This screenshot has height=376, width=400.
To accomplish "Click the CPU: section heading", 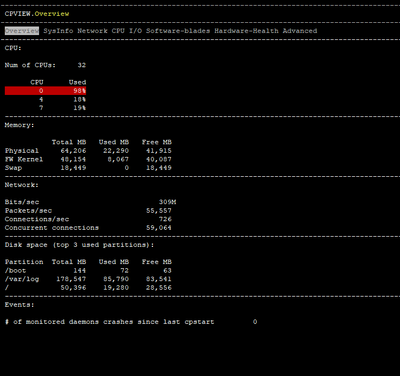I will pyautogui.click(x=13, y=48).
